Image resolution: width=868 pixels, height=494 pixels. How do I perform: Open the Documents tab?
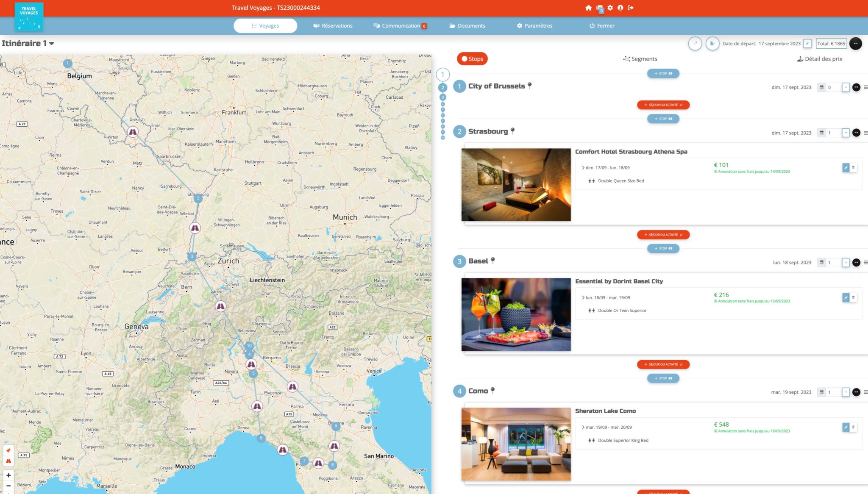pos(467,25)
